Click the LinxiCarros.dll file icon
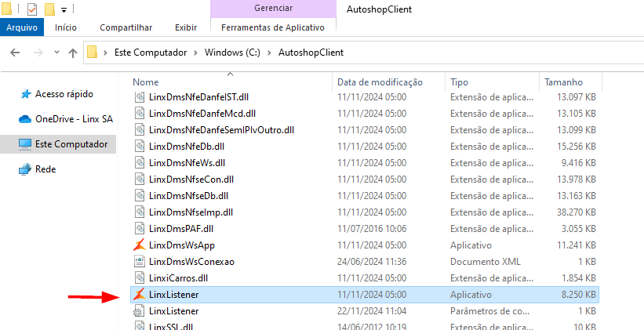The height and width of the screenshot is (330, 644). tap(140, 277)
